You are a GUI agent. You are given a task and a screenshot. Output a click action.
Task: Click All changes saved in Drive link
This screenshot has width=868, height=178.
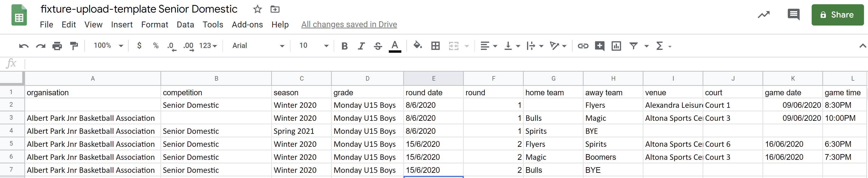(349, 25)
